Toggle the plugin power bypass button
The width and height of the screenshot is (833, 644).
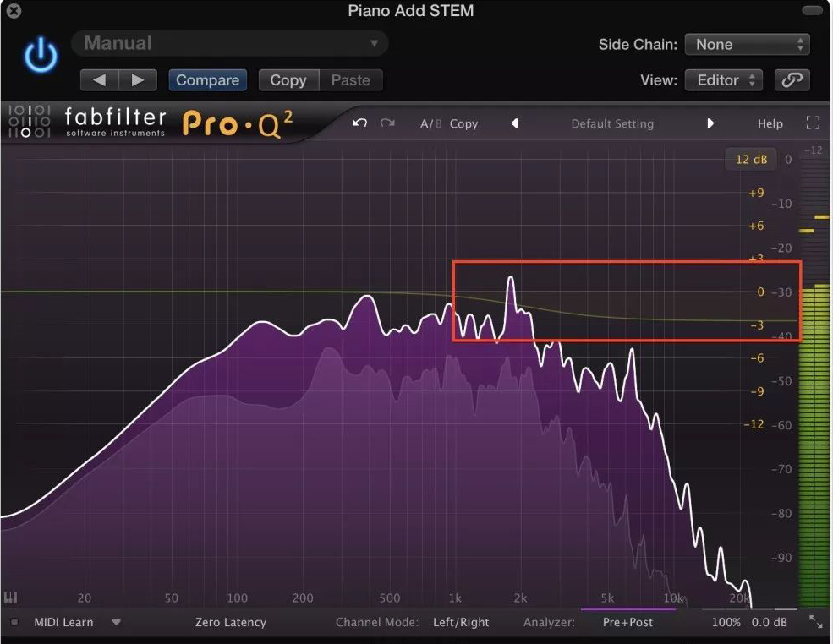[x=41, y=55]
